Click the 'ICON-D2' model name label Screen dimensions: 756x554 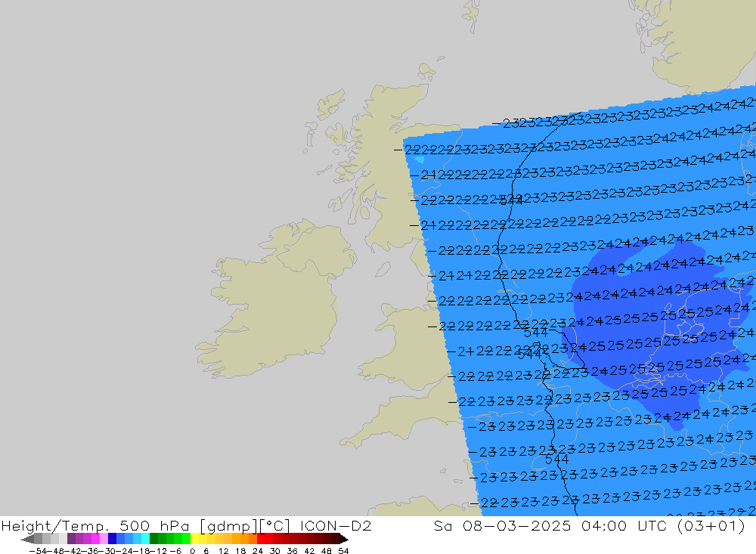click(x=336, y=525)
